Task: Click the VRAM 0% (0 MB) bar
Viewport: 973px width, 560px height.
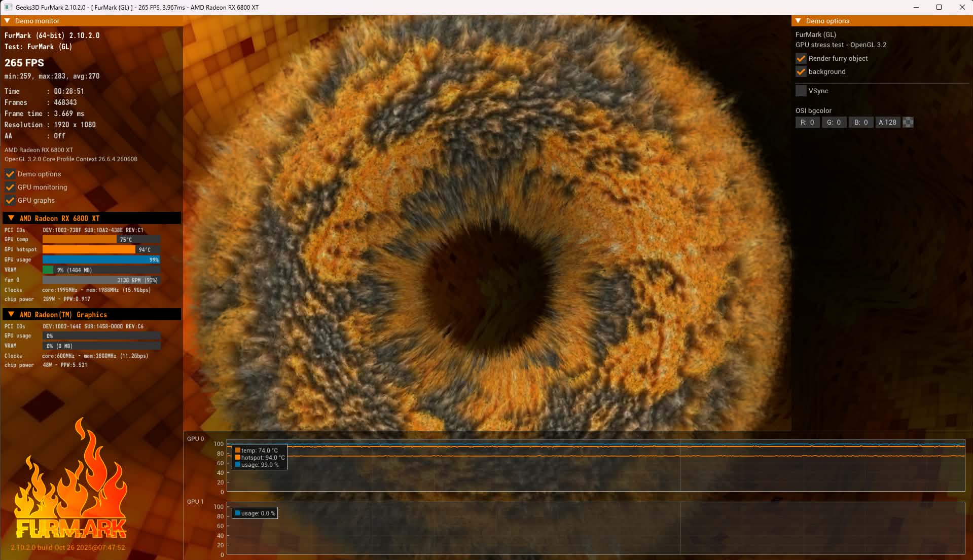Action: tap(101, 346)
